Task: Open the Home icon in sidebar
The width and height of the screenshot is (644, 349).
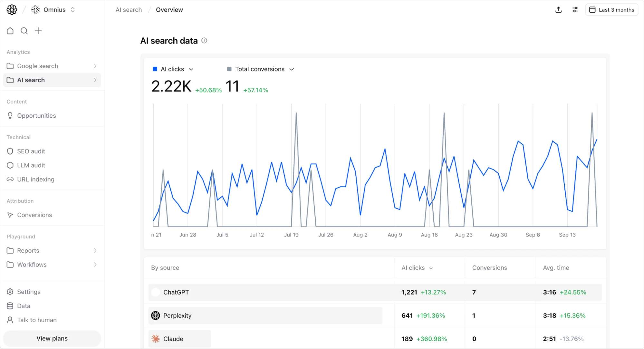Action: coord(10,31)
